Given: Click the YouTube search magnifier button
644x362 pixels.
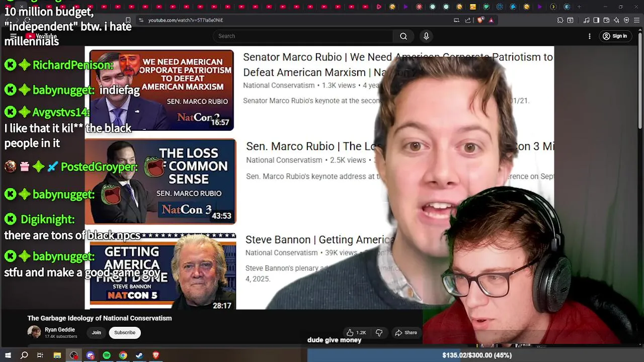Looking at the screenshot, I should (404, 36).
